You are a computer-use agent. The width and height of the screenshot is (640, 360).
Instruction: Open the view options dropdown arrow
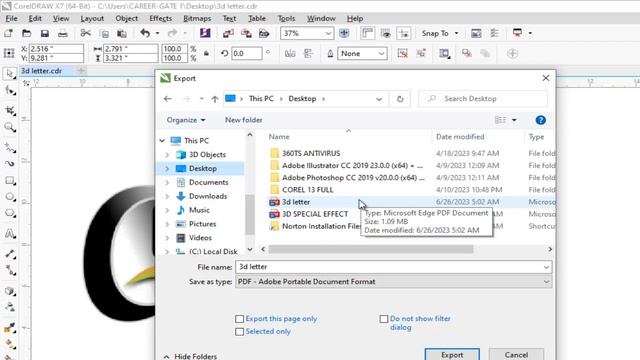click(514, 120)
